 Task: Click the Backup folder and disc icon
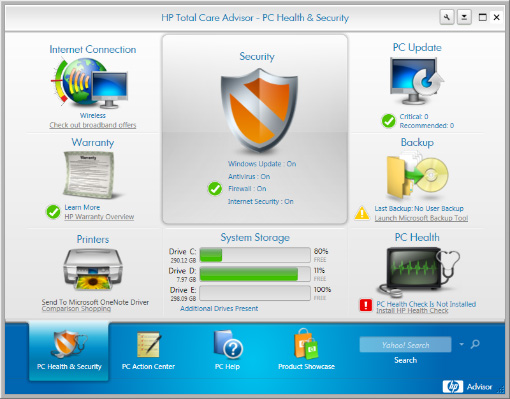(x=417, y=175)
